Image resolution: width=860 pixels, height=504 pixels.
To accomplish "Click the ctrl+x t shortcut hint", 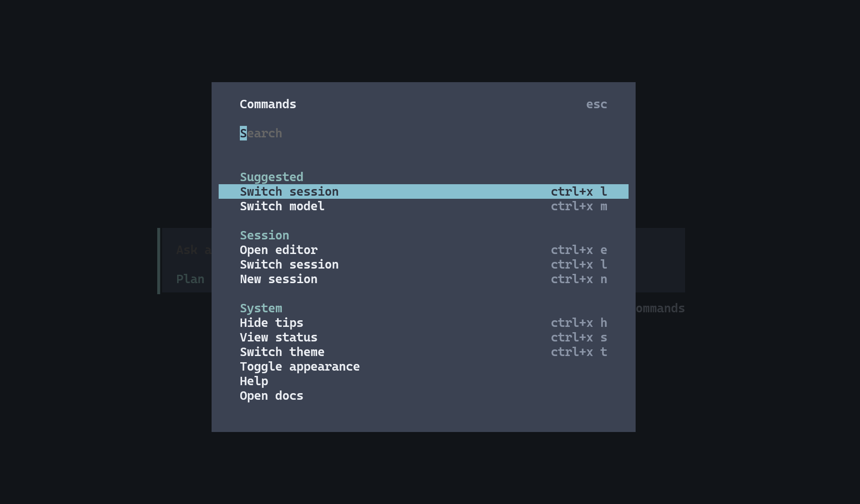I will click(579, 352).
